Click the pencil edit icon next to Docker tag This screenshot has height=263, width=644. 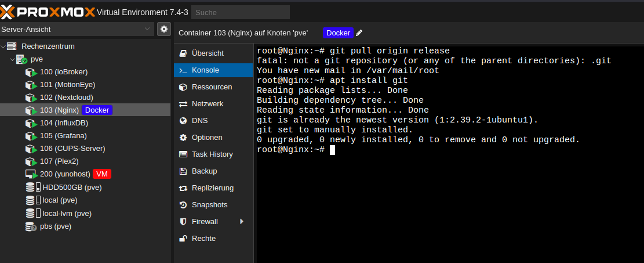tap(359, 33)
